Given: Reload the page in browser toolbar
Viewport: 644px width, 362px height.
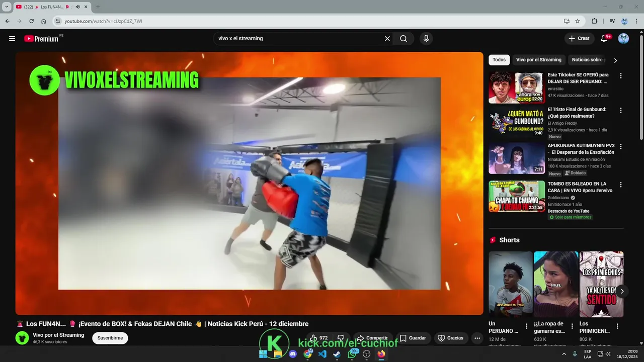Looking at the screenshot, I should (31, 21).
